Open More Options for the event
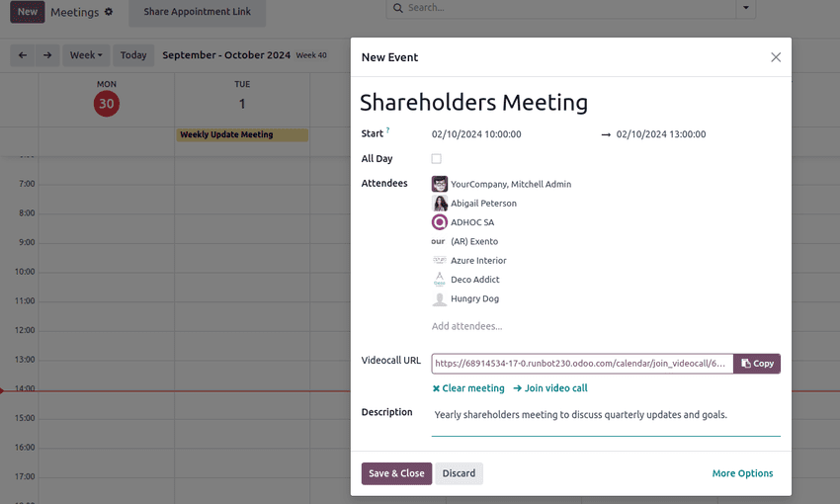 pos(742,473)
